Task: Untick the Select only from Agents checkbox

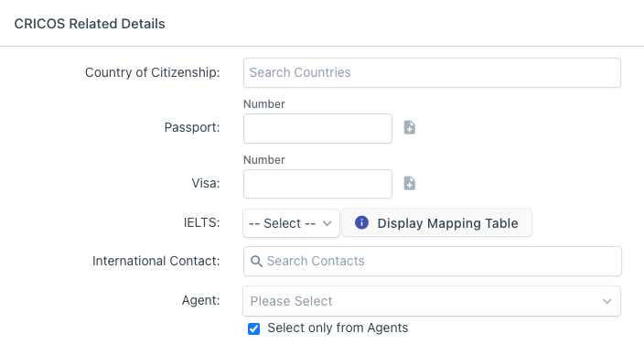Action: pos(253,328)
